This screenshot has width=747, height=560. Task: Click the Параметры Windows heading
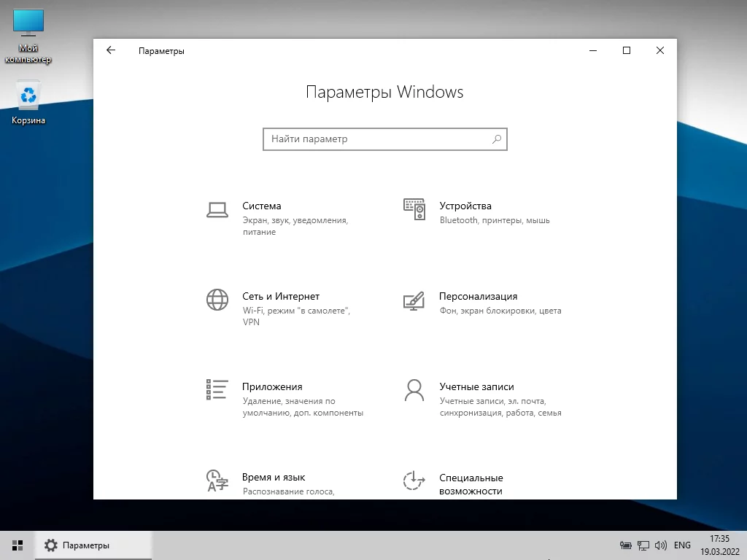[x=384, y=92]
